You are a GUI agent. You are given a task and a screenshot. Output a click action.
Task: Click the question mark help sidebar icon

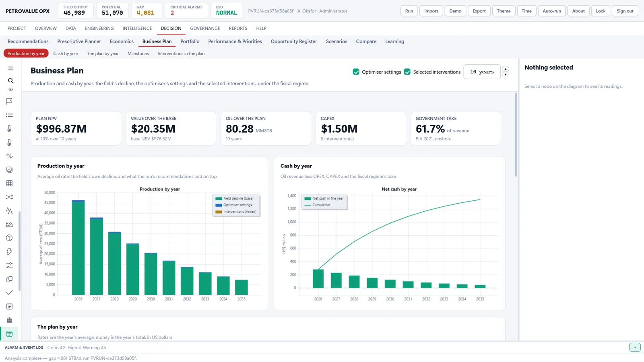point(9,238)
